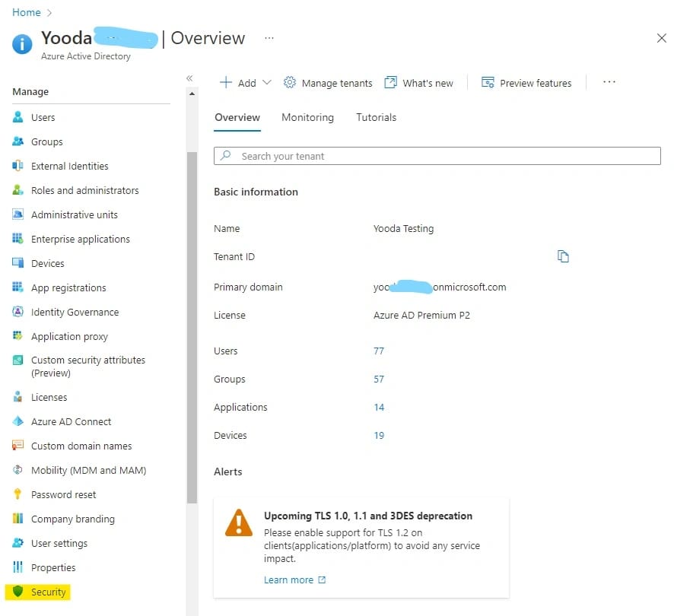Open the toolbar ellipsis overflow menu
The height and width of the screenshot is (616, 674).
(609, 82)
